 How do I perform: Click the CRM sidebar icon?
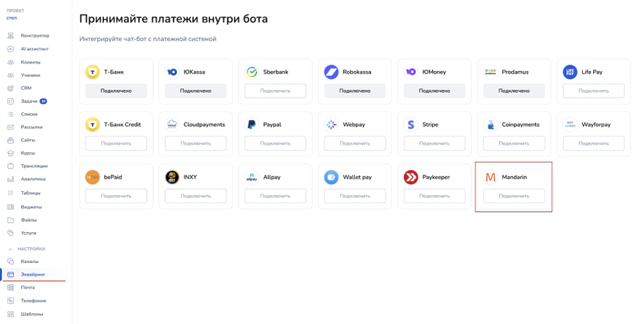11,89
